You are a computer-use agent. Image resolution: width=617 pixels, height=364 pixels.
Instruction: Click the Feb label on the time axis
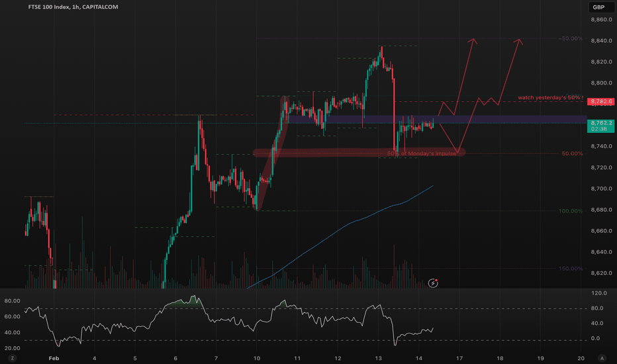54,358
